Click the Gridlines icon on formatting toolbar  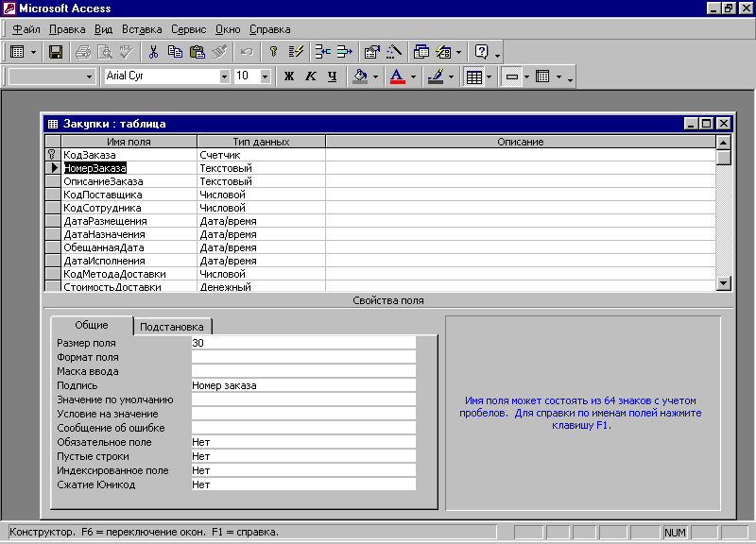click(x=474, y=76)
